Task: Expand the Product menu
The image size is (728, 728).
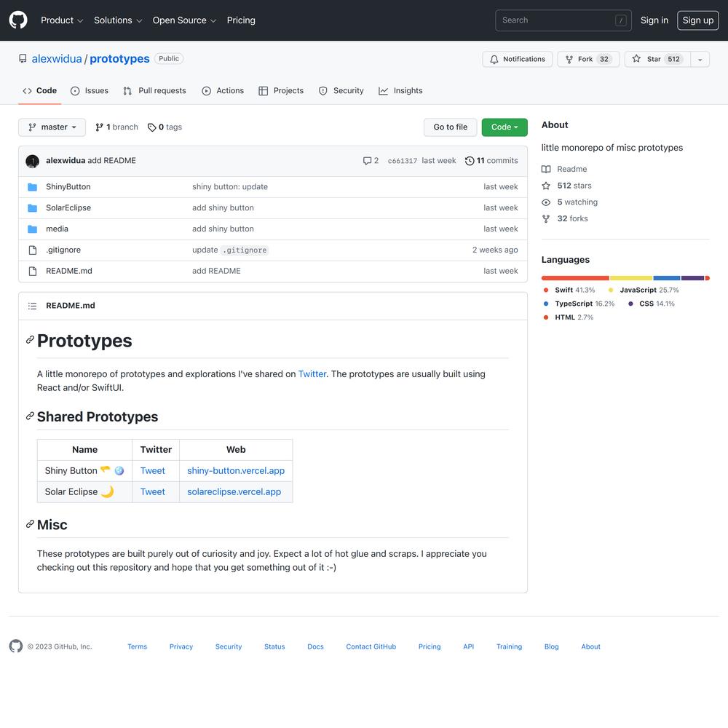Action: click(62, 20)
